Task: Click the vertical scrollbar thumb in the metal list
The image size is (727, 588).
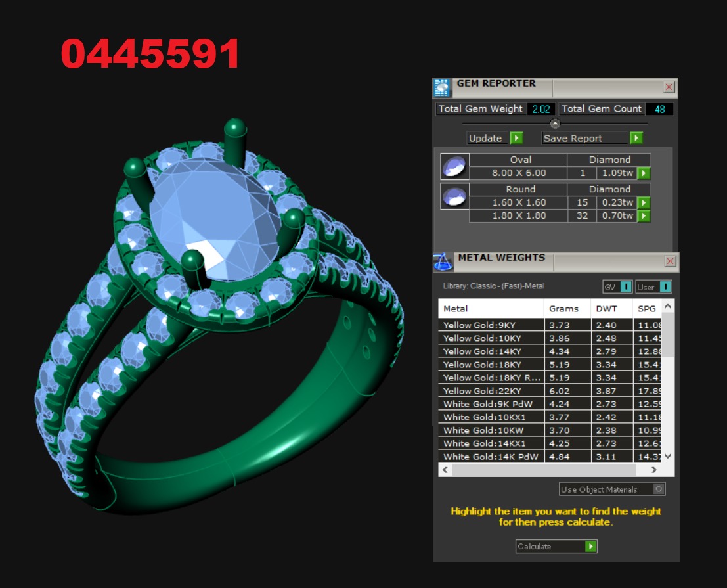Action: (668, 335)
